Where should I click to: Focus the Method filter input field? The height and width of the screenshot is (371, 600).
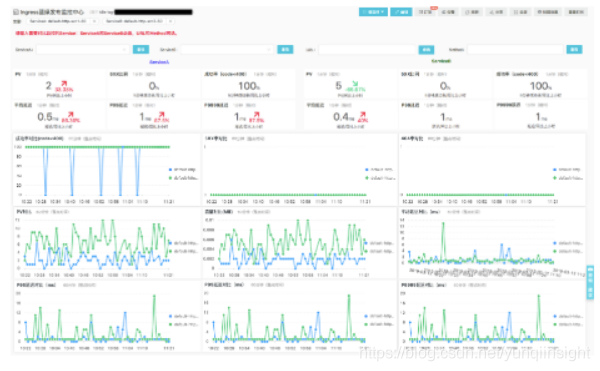pos(515,49)
